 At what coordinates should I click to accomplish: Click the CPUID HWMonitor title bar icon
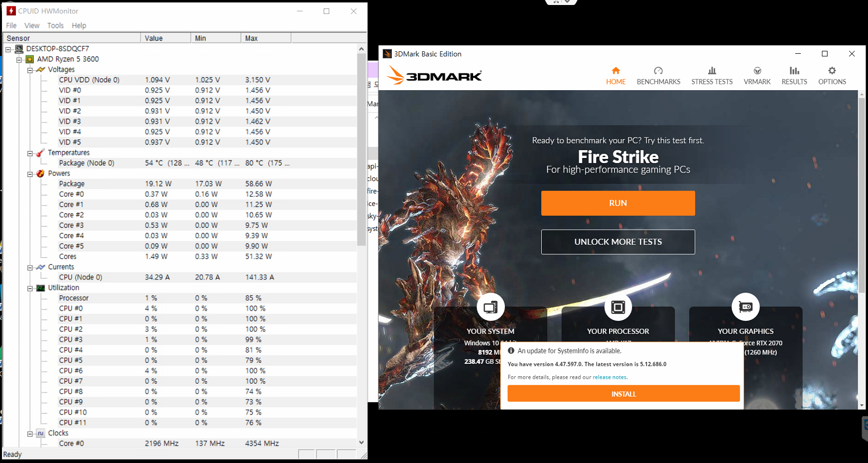pyautogui.click(x=11, y=10)
